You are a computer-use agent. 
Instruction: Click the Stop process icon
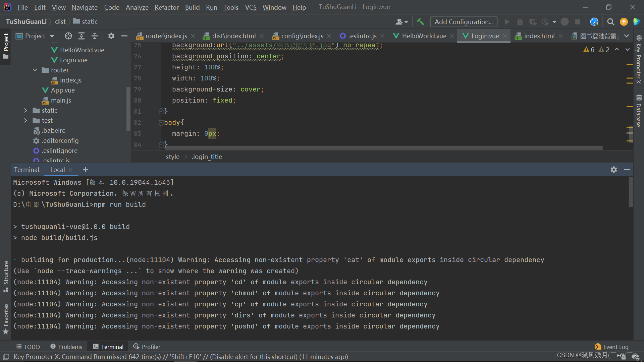(x=578, y=21)
